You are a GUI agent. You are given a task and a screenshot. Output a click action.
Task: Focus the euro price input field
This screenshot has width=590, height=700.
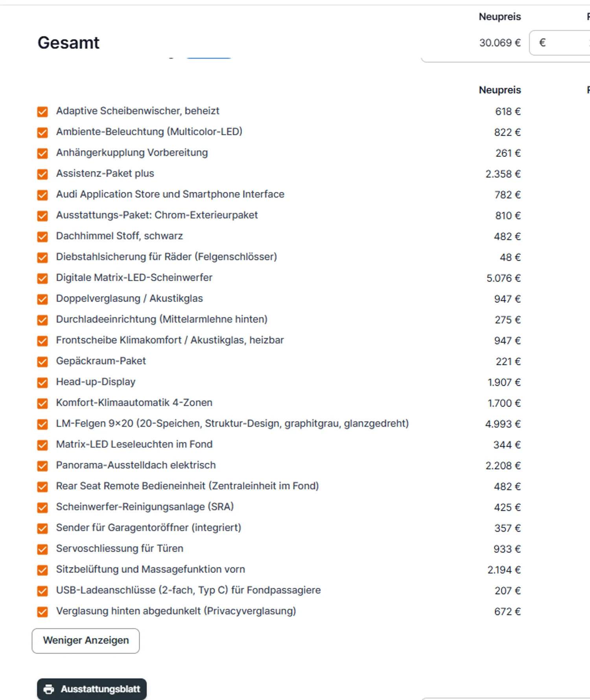coord(560,42)
